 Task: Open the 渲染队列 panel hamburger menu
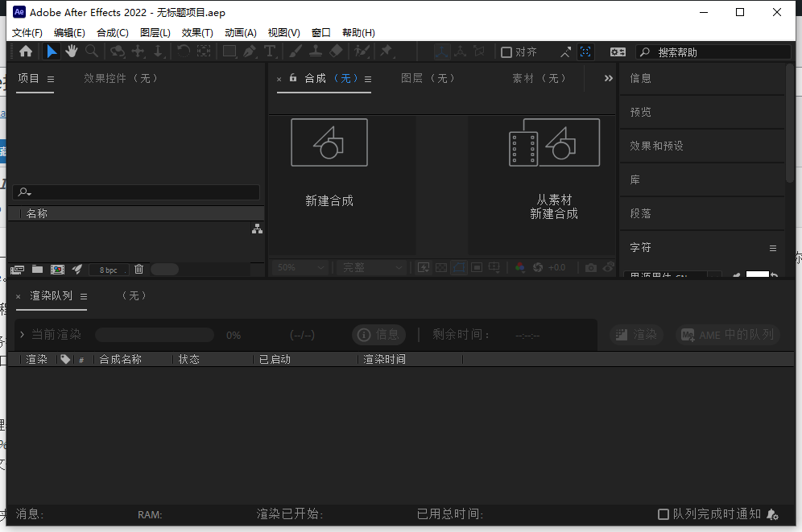84,296
